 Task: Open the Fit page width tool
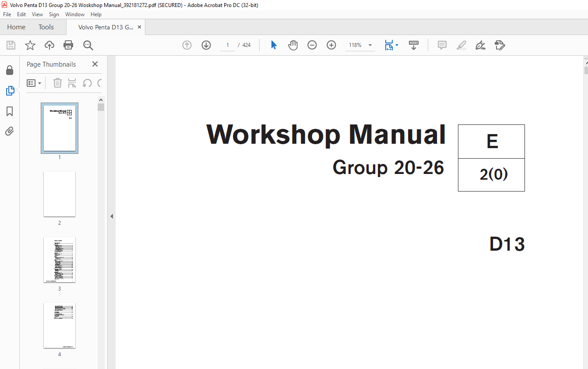(389, 45)
